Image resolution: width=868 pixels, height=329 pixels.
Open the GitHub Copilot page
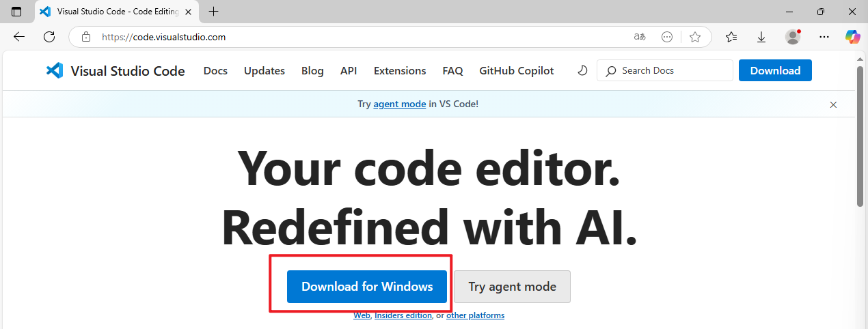tap(517, 70)
